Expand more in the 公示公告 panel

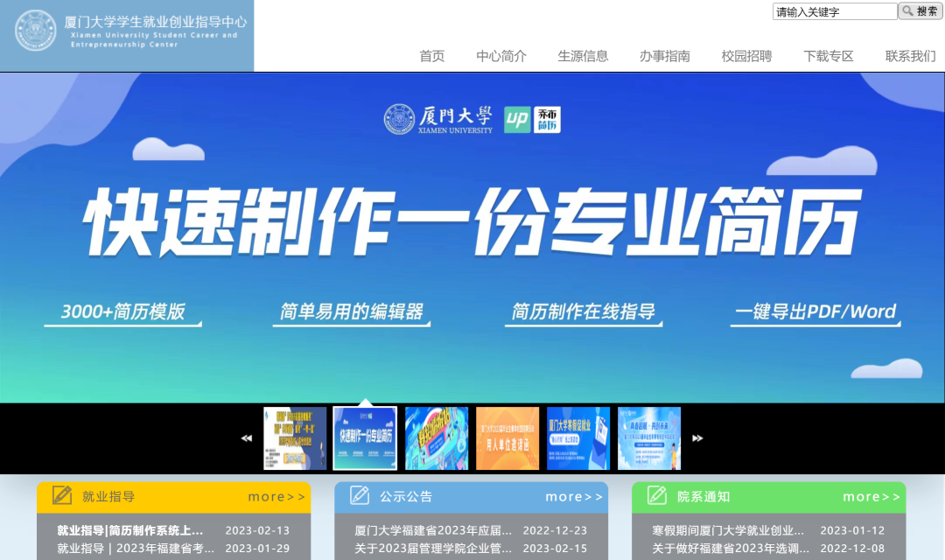pos(574,497)
